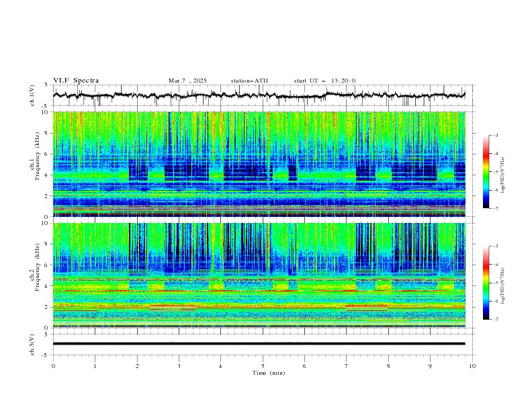Screen dimensions: 532x411
Task: Click the 'start UT = 13:20:0' text
Action: [324, 81]
